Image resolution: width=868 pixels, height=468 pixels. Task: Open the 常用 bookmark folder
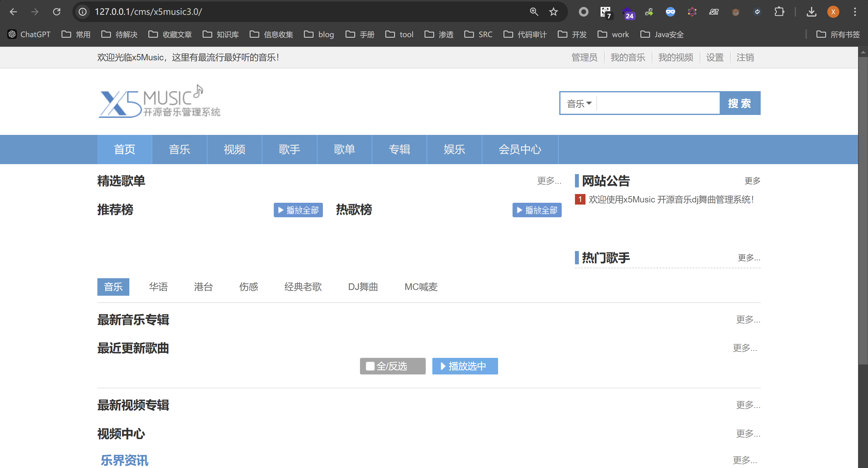point(76,34)
